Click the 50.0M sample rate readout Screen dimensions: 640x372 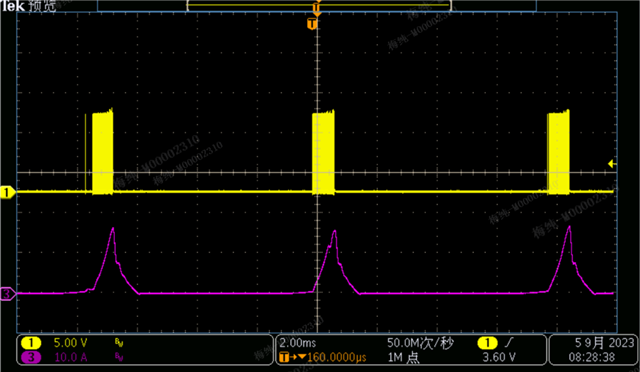420,343
